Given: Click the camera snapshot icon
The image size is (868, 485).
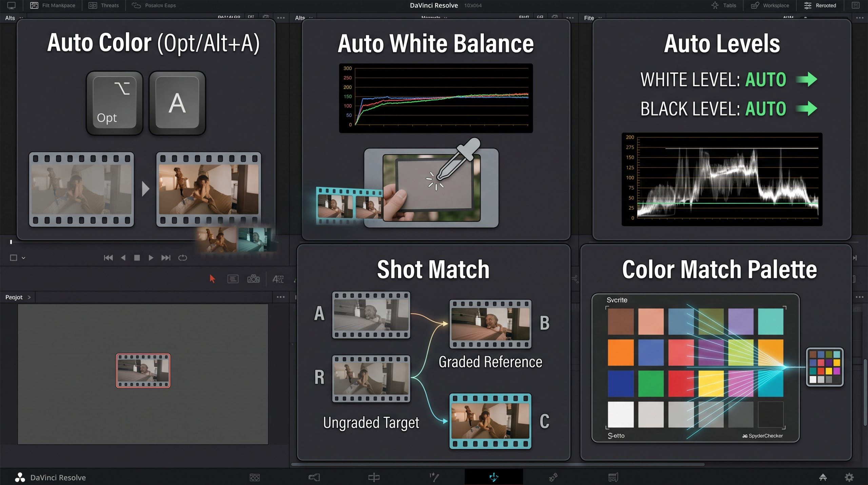Looking at the screenshot, I should pyautogui.click(x=253, y=279).
